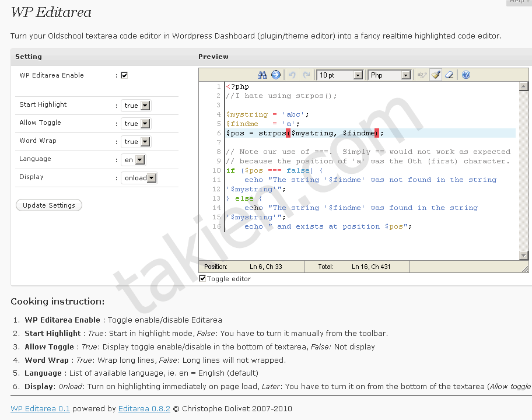
Task: Click the Help tab at top right
Action: click(x=519, y=2)
